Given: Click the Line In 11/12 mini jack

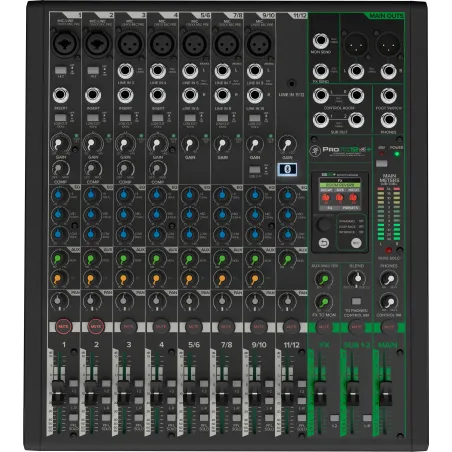Looking at the screenshot, I should [292, 83].
